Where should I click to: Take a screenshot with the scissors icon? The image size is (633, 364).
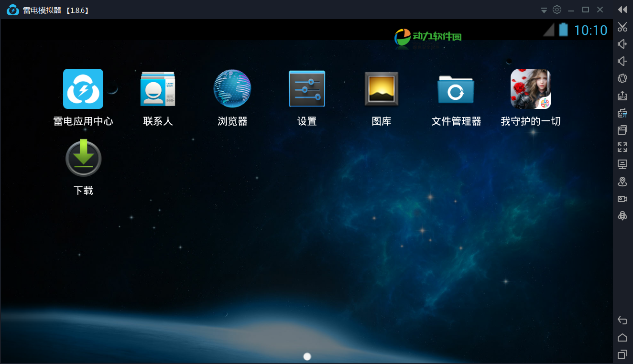click(622, 27)
